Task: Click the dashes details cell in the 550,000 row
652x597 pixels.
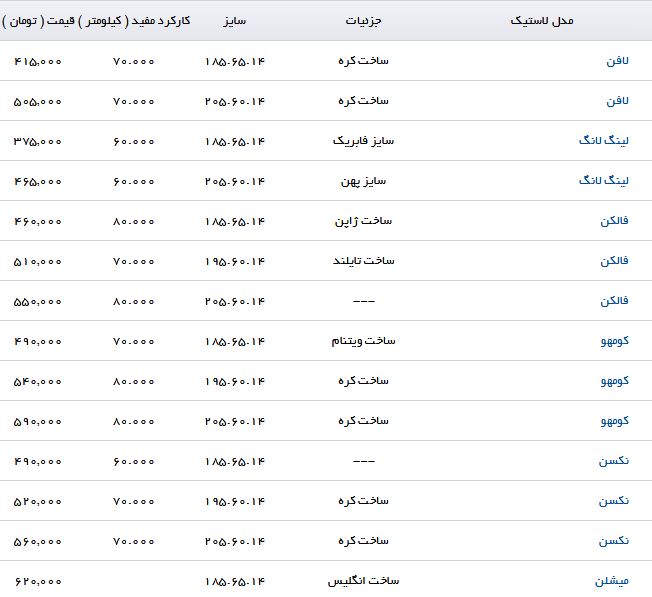Action: (363, 301)
